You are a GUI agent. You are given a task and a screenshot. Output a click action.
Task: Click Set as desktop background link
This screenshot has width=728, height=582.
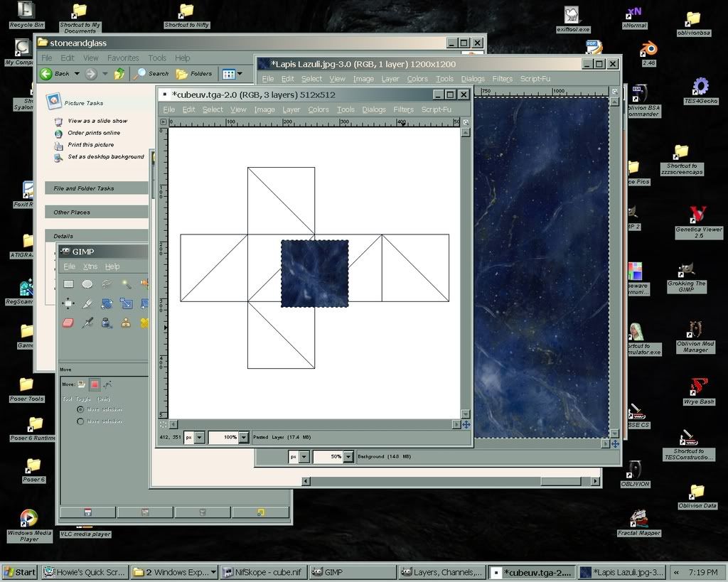[x=105, y=157]
